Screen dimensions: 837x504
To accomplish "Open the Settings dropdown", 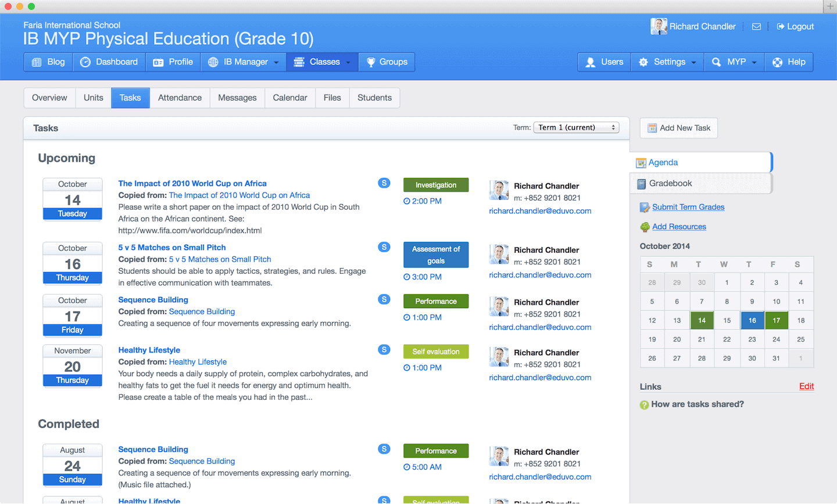I will [x=667, y=62].
